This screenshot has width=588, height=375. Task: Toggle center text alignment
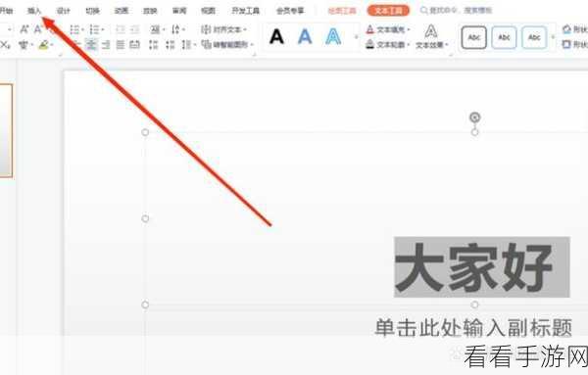point(90,45)
